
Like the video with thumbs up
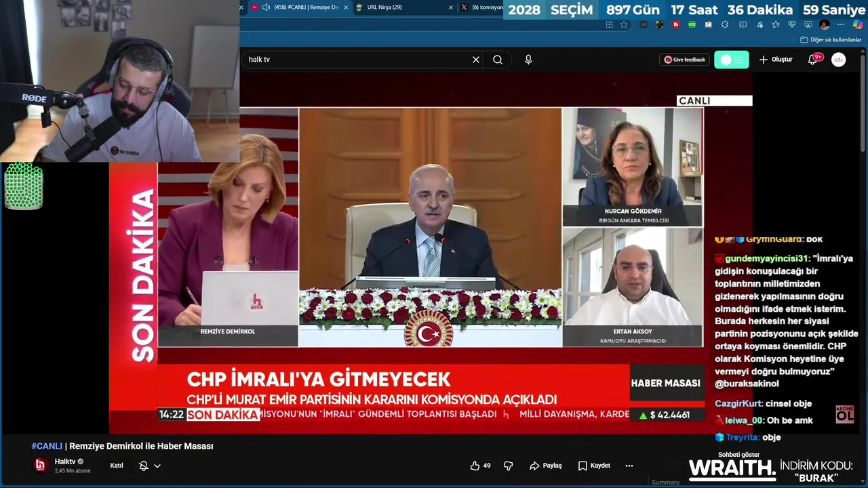[x=480, y=466]
